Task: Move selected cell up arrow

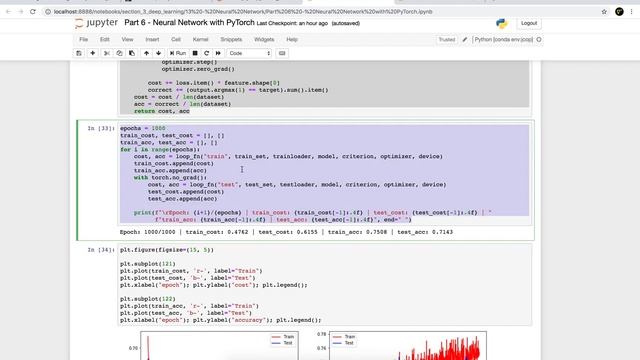Action: tap(146, 53)
